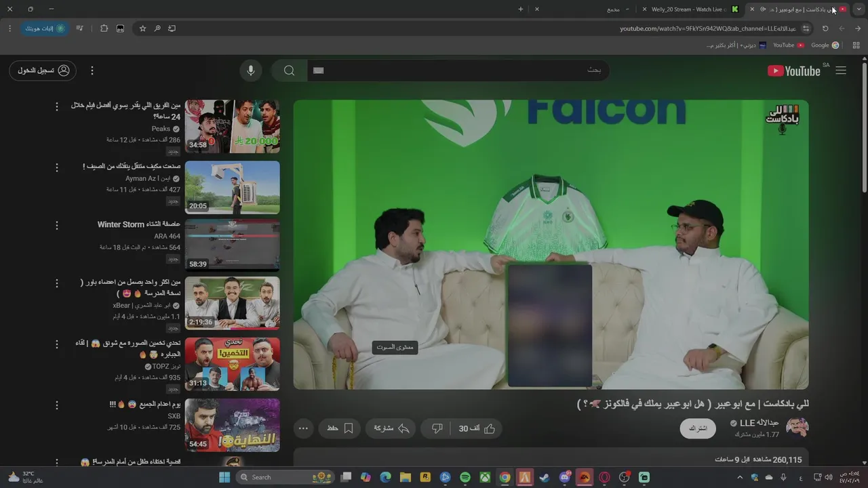
Task: Open Ayman Az air conditioner video thumbnail 20:05
Action: [232, 187]
